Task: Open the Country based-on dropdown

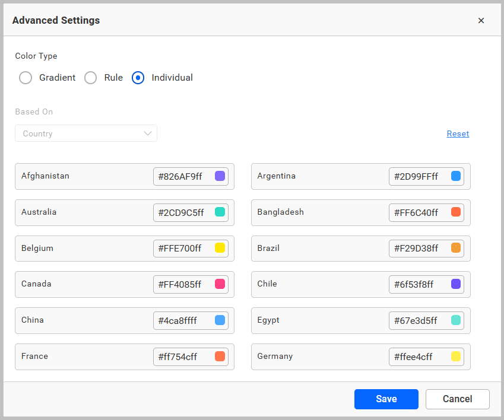Action: 85,133
